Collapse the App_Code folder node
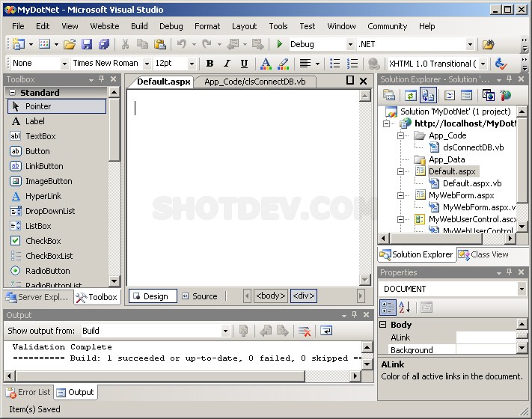 (x=401, y=135)
